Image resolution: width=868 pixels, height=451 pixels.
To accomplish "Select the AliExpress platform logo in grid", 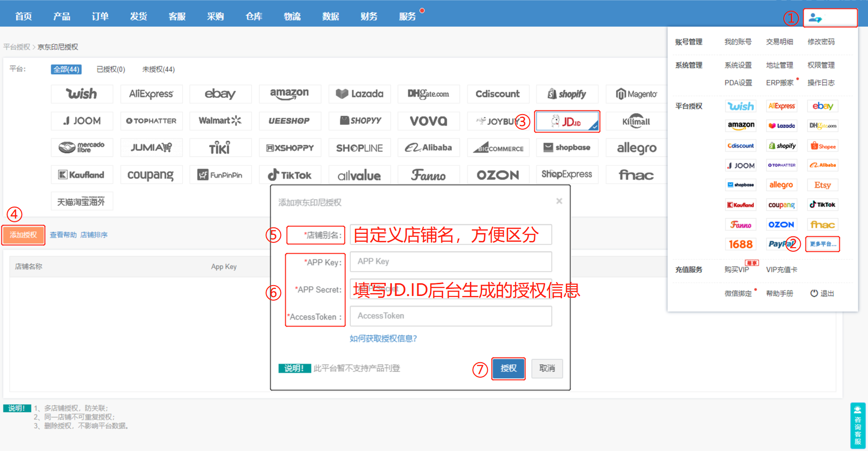I will (x=151, y=94).
